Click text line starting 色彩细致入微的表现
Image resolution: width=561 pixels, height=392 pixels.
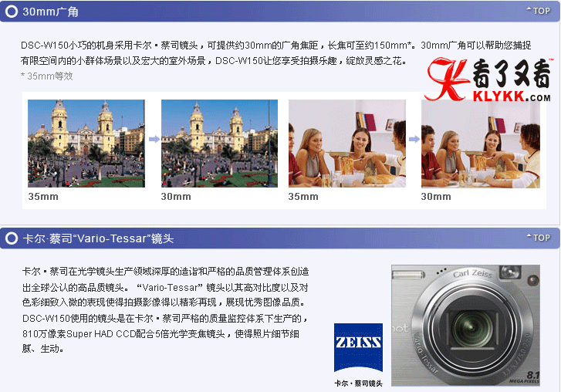click(x=164, y=302)
